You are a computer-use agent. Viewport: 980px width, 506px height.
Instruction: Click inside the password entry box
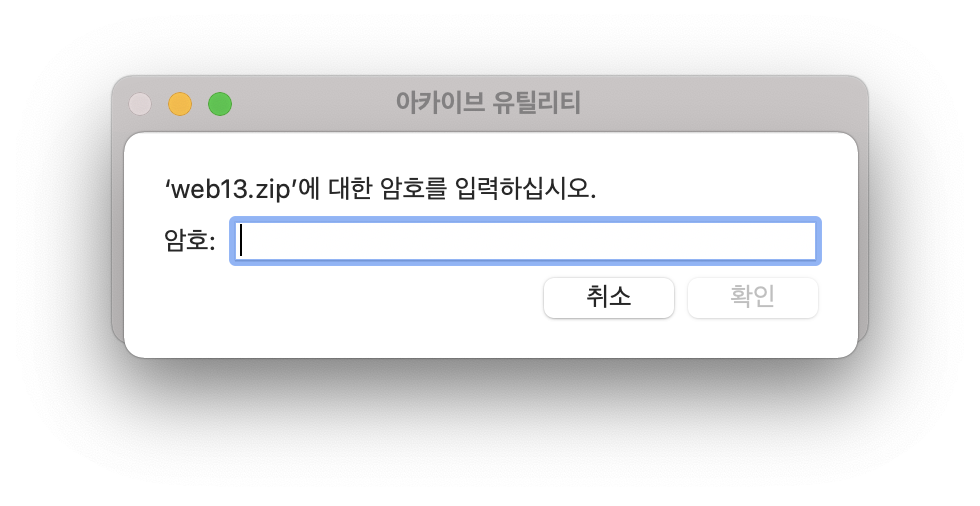point(526,241)
